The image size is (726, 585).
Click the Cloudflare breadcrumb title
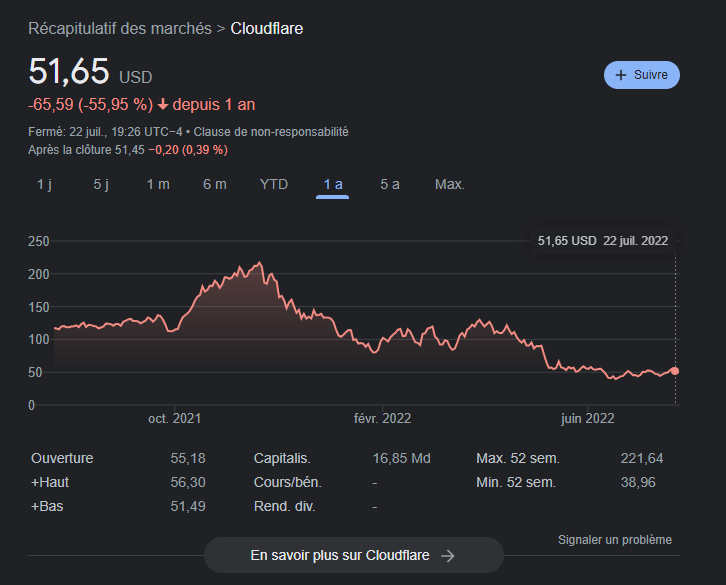tap(267, 29)
